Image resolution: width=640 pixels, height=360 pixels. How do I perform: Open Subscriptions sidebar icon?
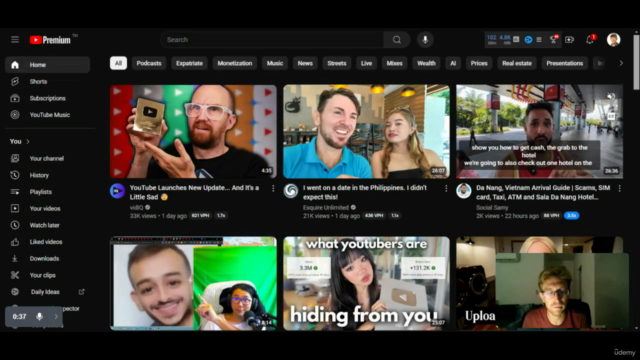point(15,98)
